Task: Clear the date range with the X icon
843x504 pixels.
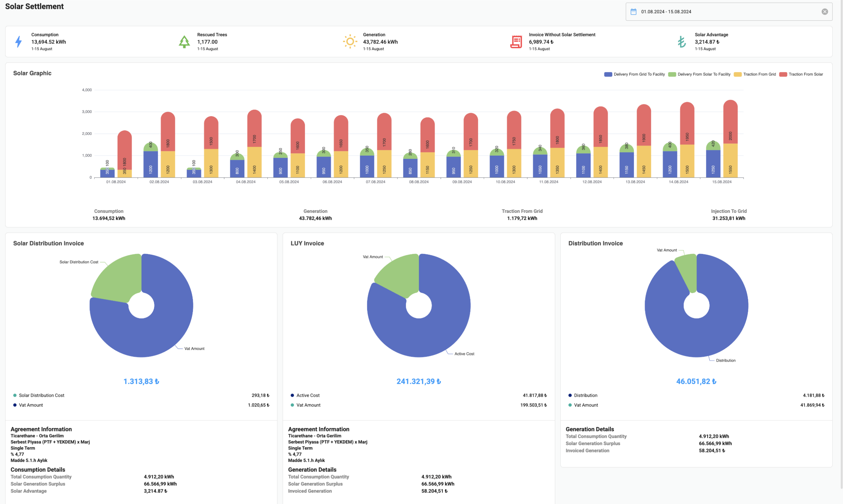Action: pos(825,12)
